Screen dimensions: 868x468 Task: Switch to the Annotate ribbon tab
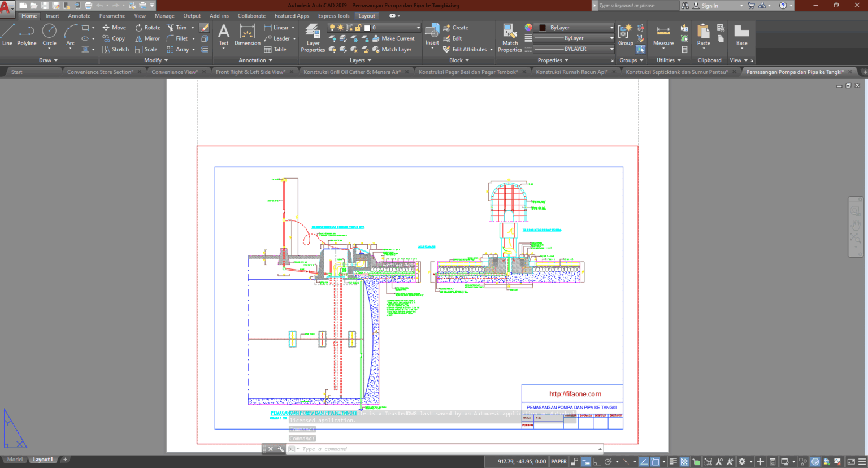tap(79, 15)
